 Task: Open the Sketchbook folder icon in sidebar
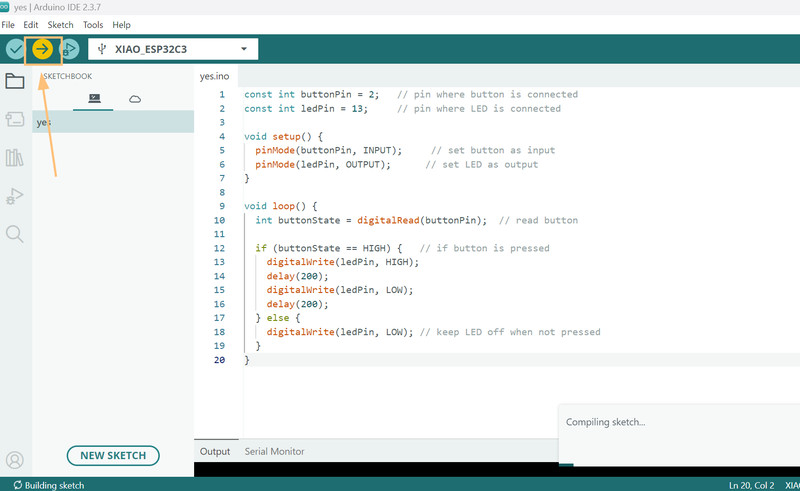(15, 81)
